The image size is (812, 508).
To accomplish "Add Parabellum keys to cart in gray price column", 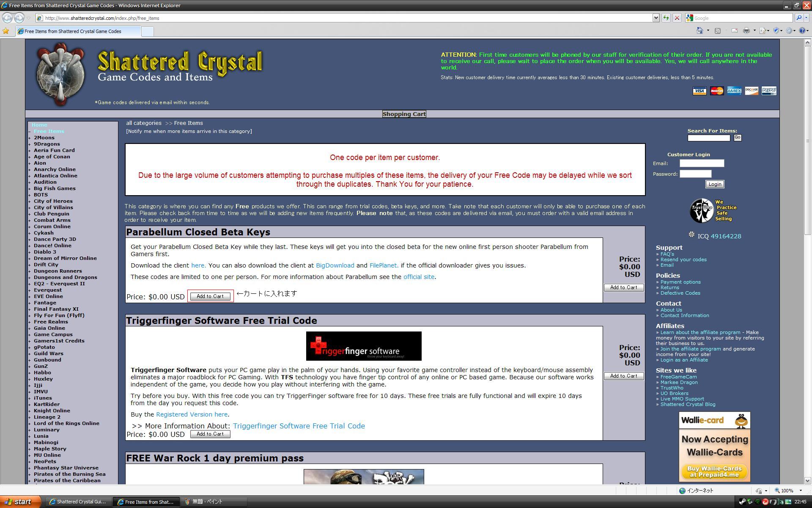I will pyautogui.click(x=624, y=287).
